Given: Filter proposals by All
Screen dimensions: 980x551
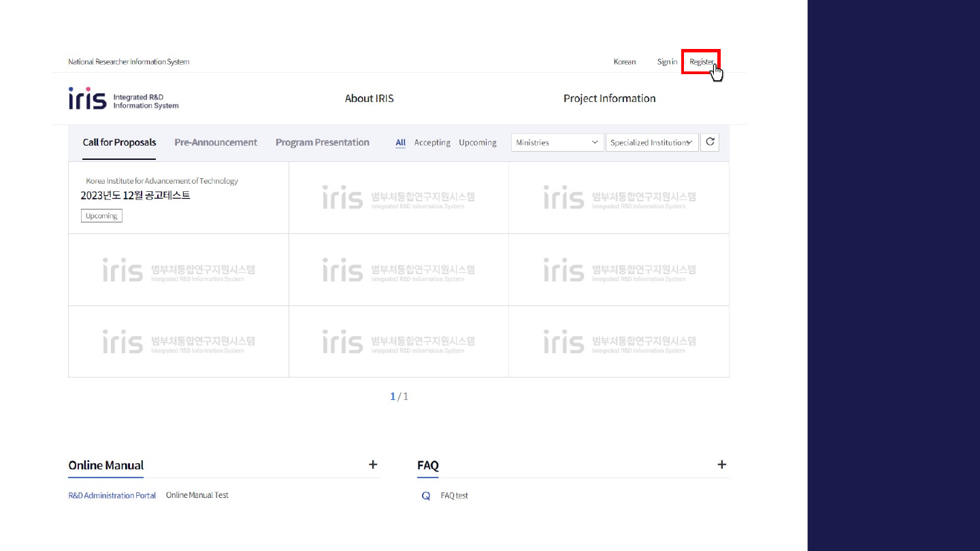Looking at the screenshot, I should [400, 143].
